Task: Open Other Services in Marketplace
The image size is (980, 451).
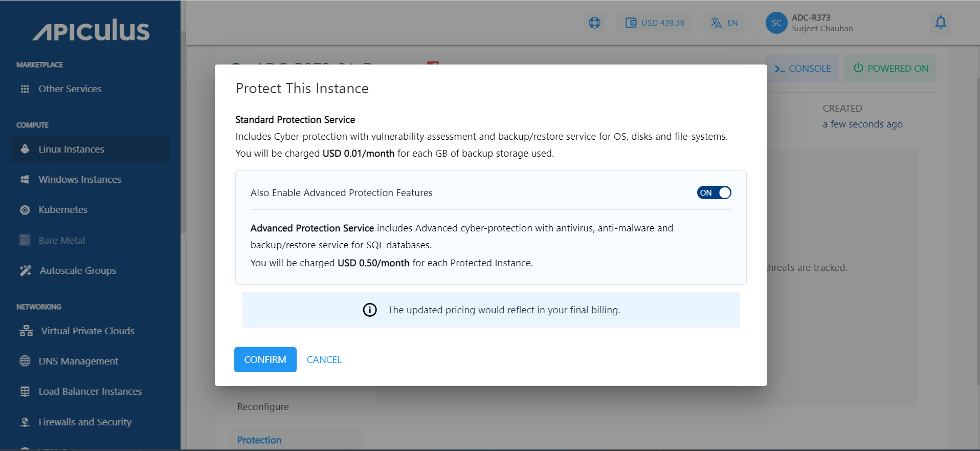Action: [70, 89]
